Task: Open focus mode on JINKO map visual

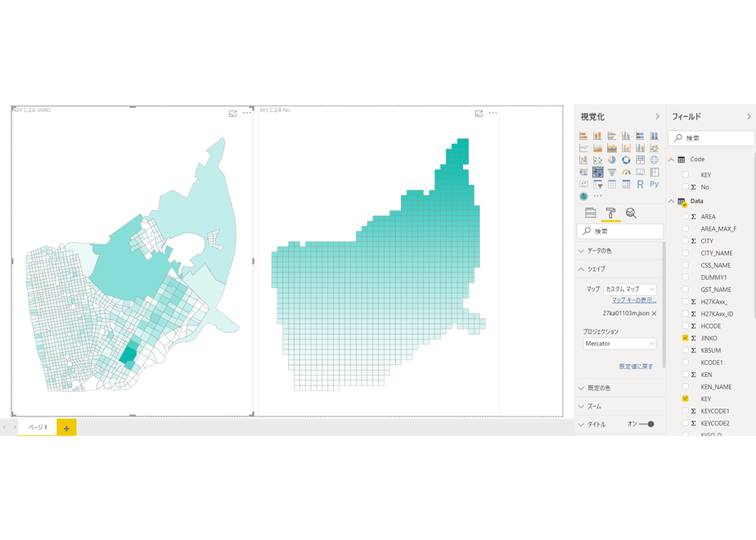Action: pyautogui.click(x=233, y=113)
